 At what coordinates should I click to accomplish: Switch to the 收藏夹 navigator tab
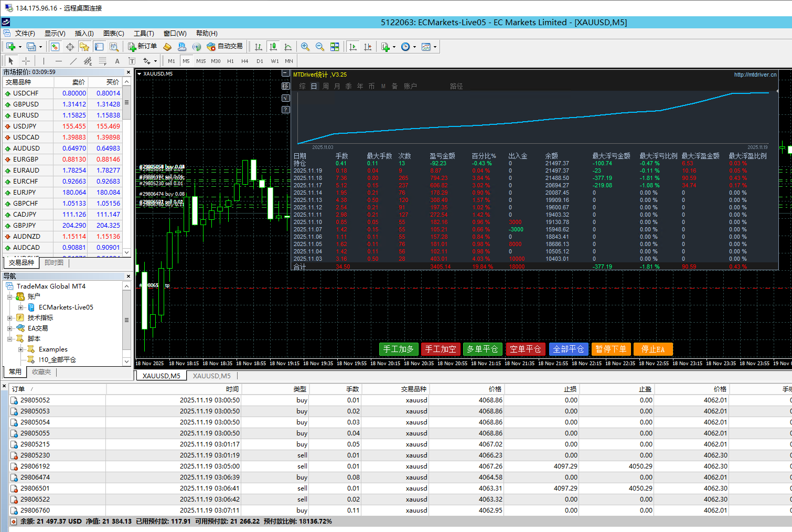pos(41,372)
